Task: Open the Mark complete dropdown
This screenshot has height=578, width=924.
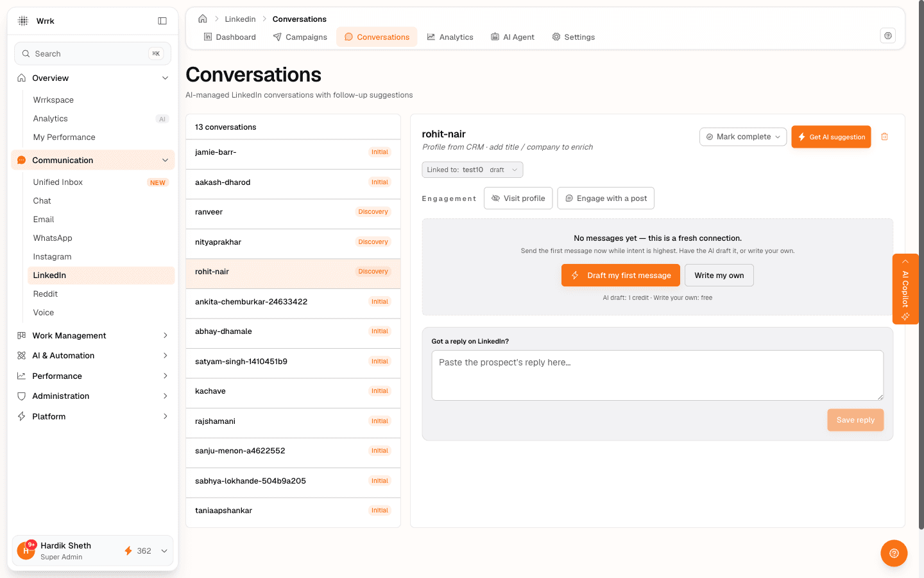Action: pos(743,137)
